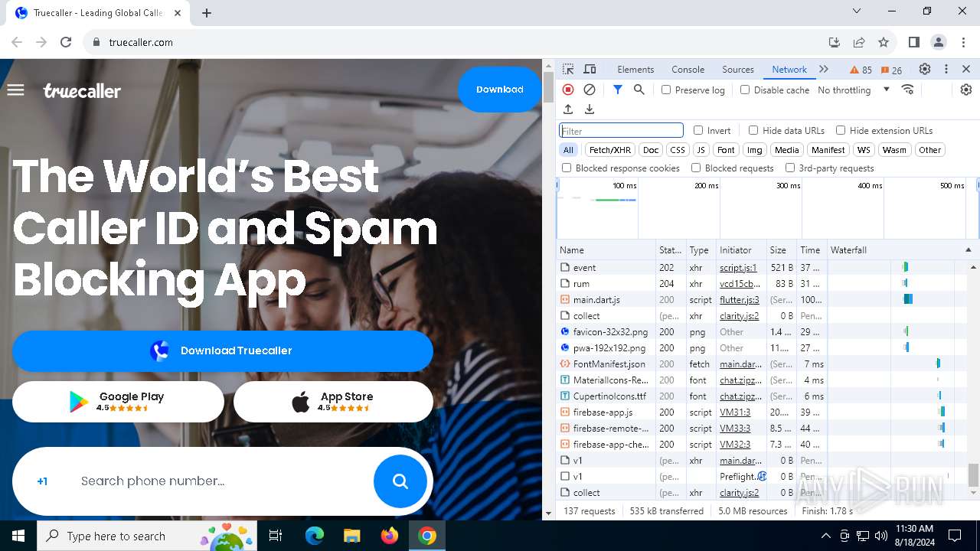This screenshot has width=980, height=551.
Task: Filter requests by Img
Action: [x=755, y=150]
